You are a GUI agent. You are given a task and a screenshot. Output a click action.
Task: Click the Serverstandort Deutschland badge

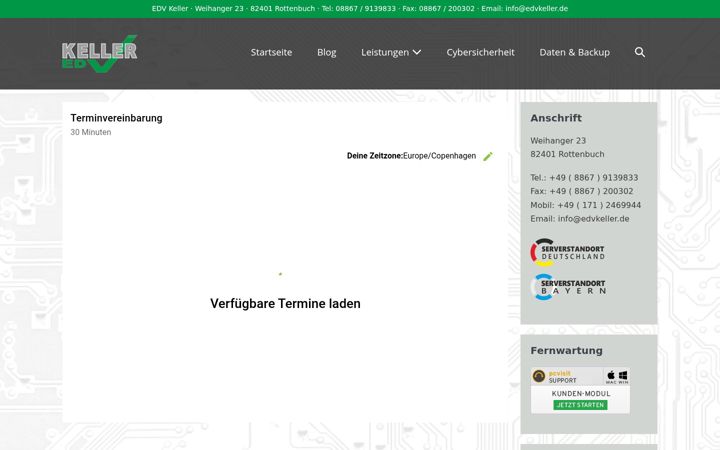point(568,252)
